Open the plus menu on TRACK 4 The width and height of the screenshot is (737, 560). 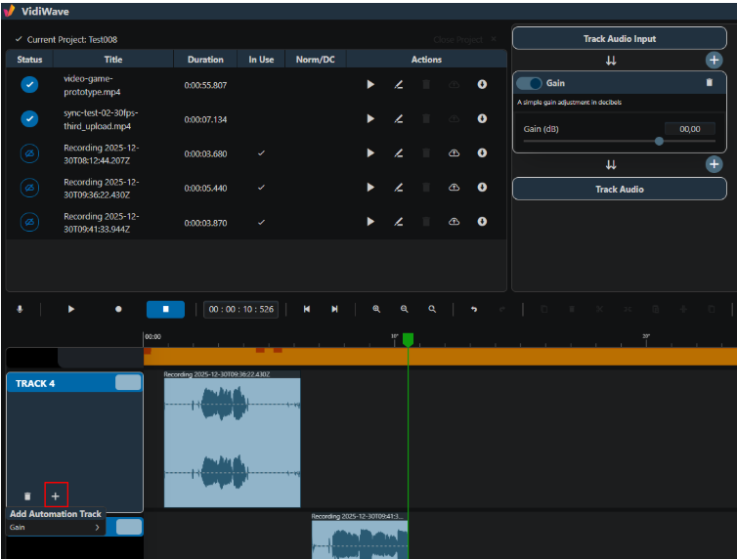pos(56,496)
